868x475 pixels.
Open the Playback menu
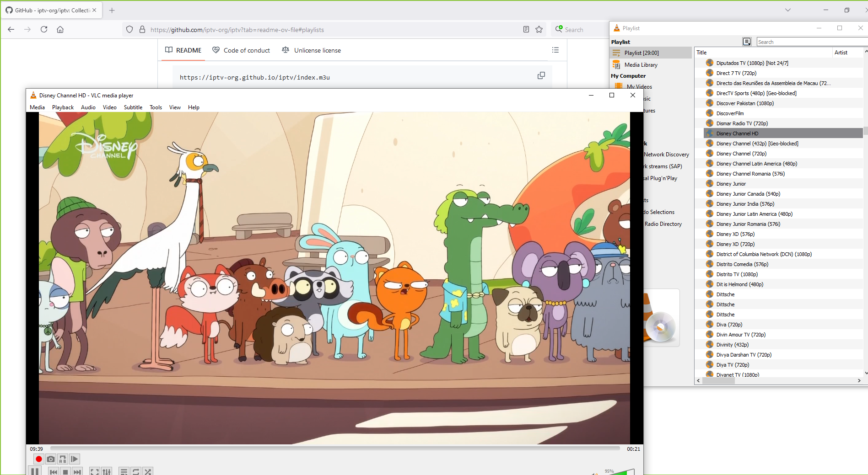click(x=63, y=107)
